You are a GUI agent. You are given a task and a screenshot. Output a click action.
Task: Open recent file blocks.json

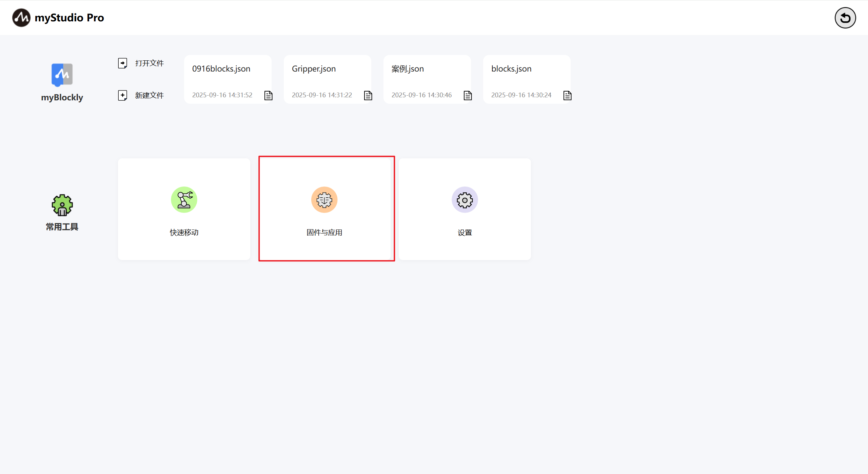point(511,69)
